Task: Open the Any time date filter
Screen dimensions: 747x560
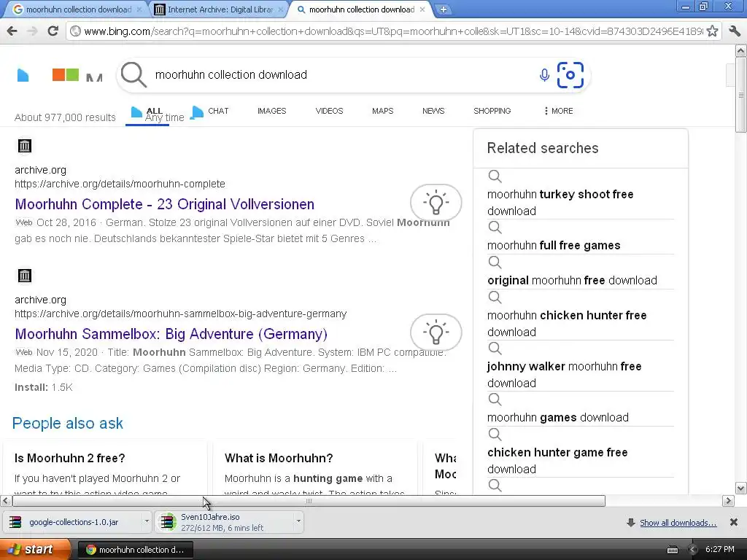Action: 164,117
